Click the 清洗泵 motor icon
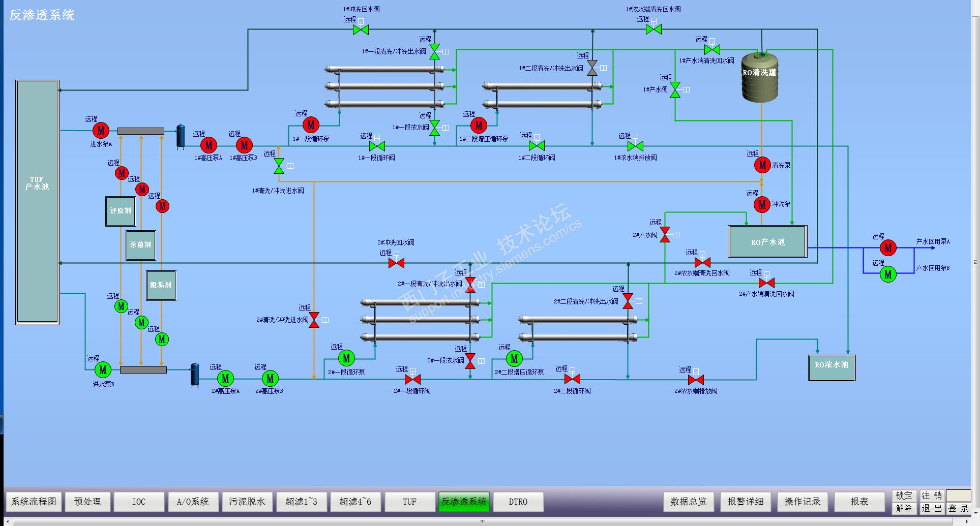 [762, 165]
